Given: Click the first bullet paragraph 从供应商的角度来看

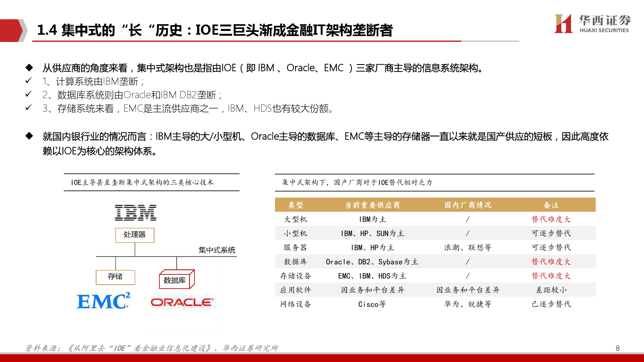Looking at the screenshot, I should point(263,68).
